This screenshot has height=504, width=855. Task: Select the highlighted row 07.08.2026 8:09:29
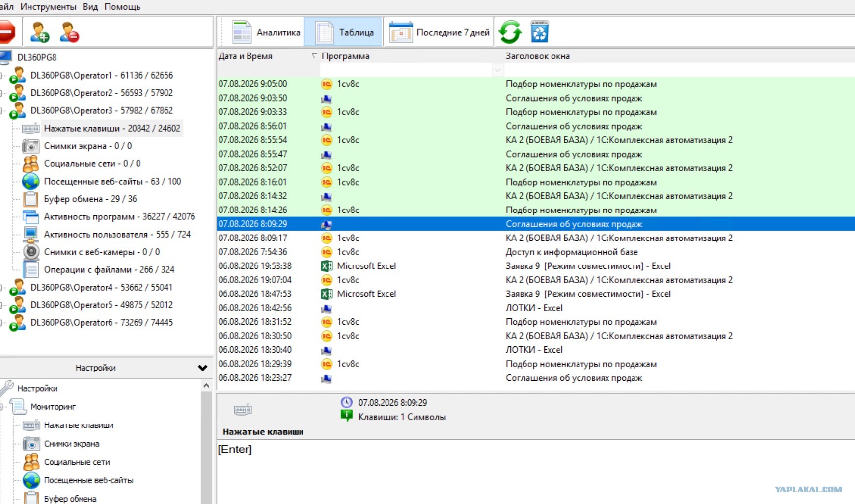tap(536, 224)
